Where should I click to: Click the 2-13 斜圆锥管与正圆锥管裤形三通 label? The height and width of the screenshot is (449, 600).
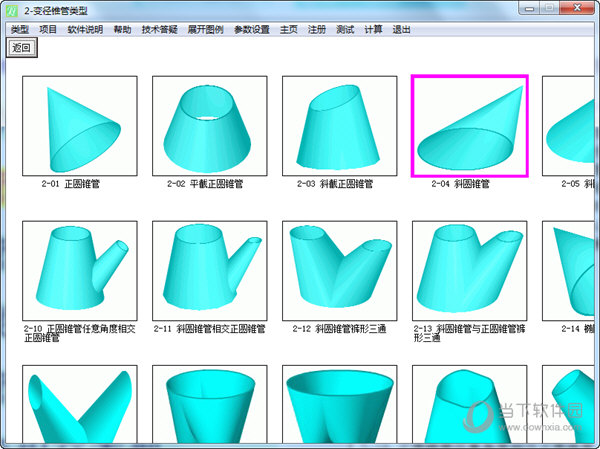pyautogui.click(x=470, y=333)
